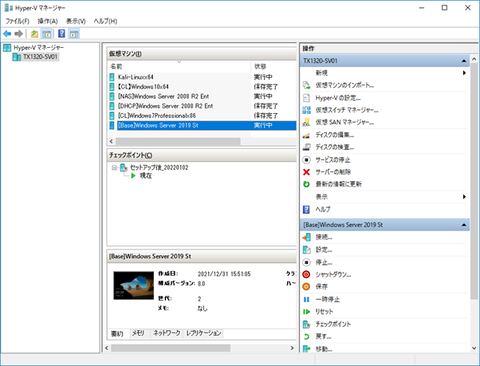Click the VM 設定 icon
This screenshot has height=366, width=480.
pyautogui.click(x=306, y=250)
